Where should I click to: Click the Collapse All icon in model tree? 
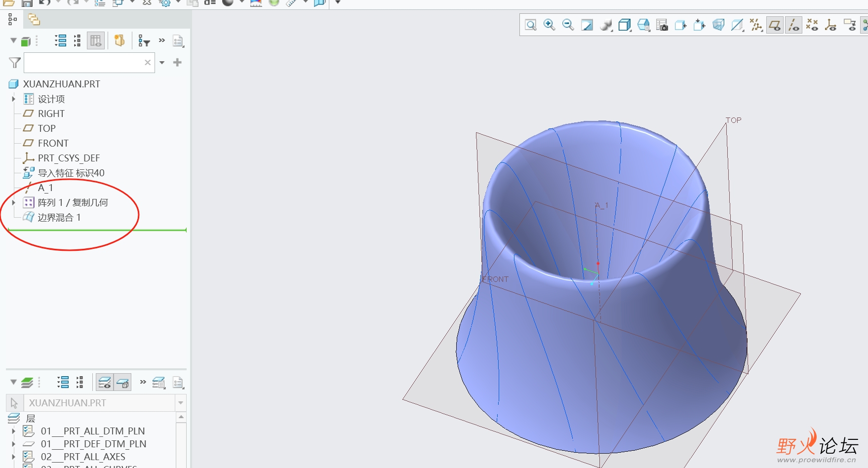pyautogui.click(x=77, y=40)
